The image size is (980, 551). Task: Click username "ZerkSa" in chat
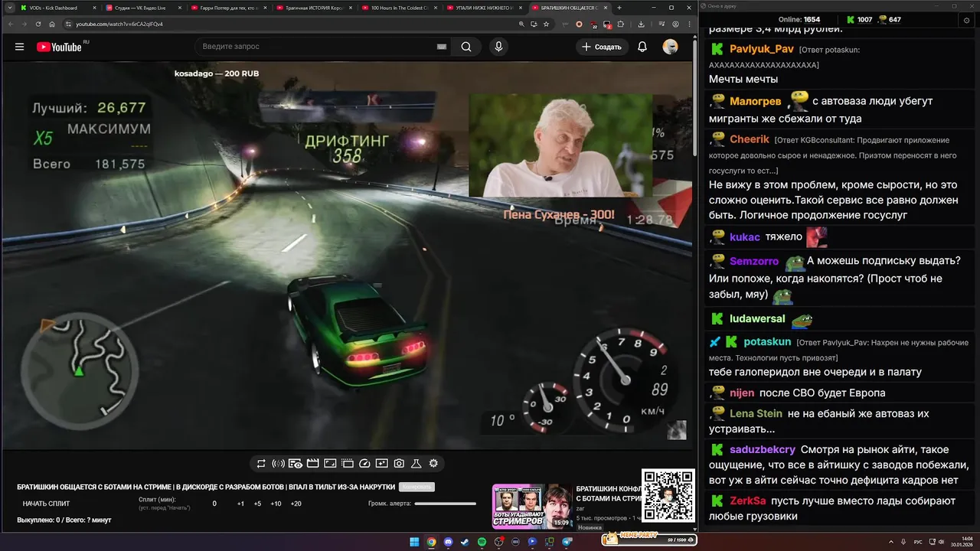(x=748, y=500)
